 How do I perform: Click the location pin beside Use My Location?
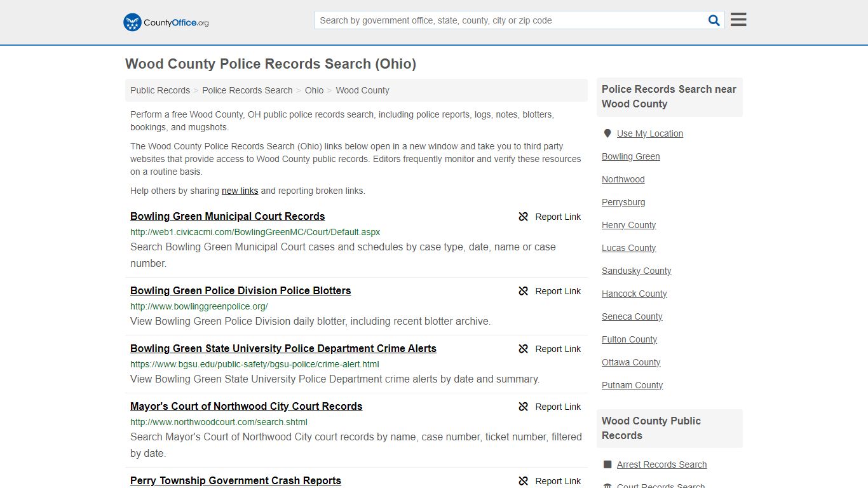(x=607, y=133)
